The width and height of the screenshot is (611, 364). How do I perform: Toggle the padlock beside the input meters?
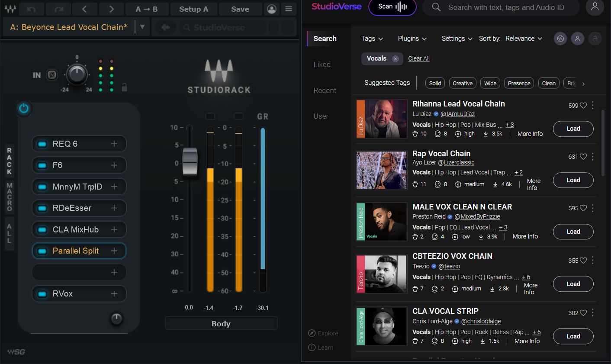(x=124, y=87)
